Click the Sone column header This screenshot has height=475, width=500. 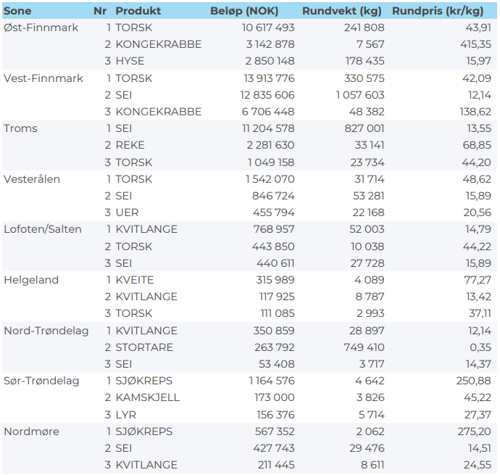coord(17,11)
